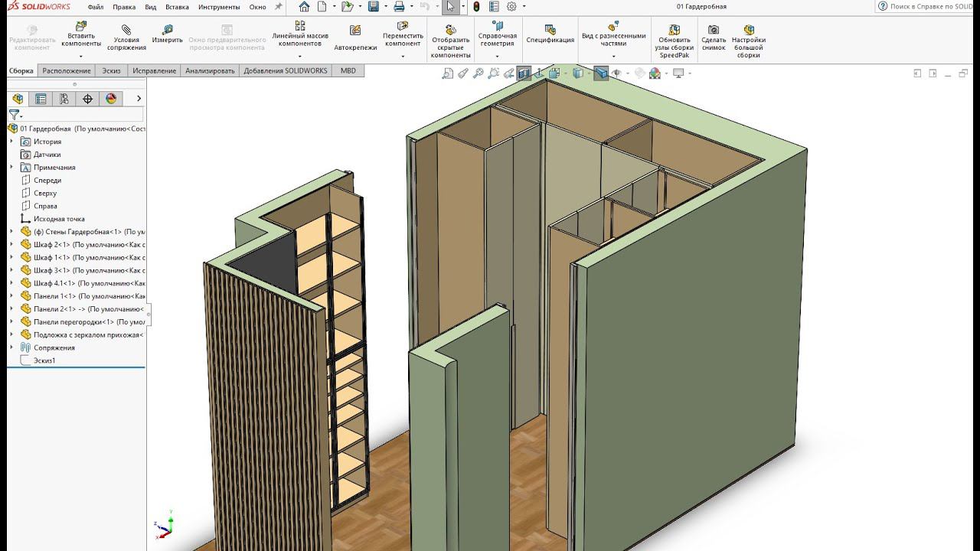The width and height of the screenshot is (980, 551).
Task: Expand the История tree node
Action: 11,142
